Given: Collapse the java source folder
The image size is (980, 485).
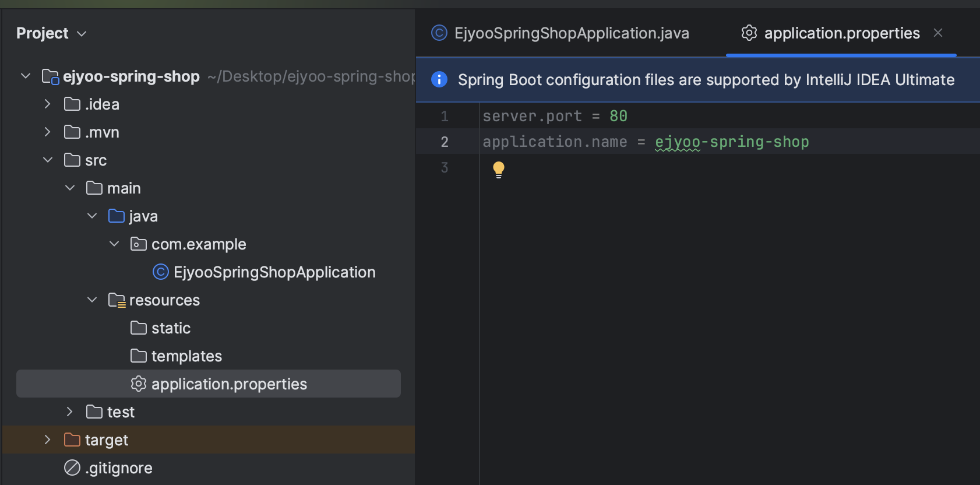Looking at the screenshot, I should coord(92,216).
